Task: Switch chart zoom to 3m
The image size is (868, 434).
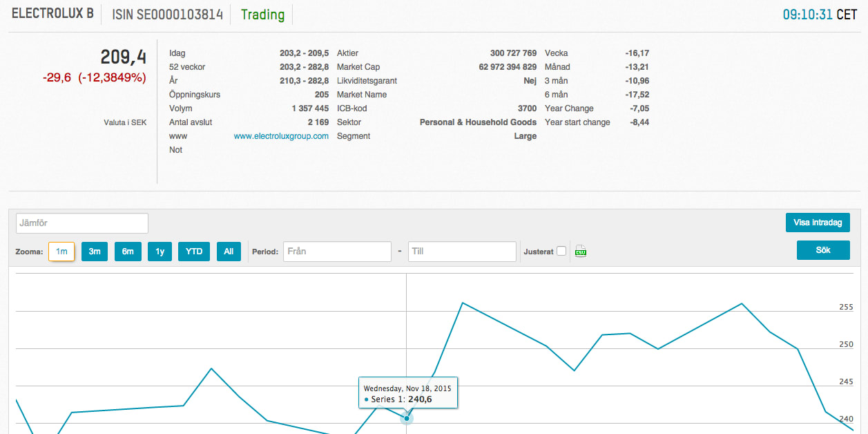Action: coord(95,252)
